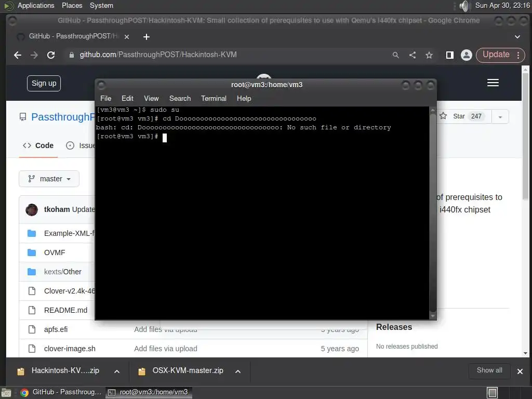Go back in Chrome with back arrow
Image resolution: width=532 pixels, height=399 pixels.
[x=18, y=55]
